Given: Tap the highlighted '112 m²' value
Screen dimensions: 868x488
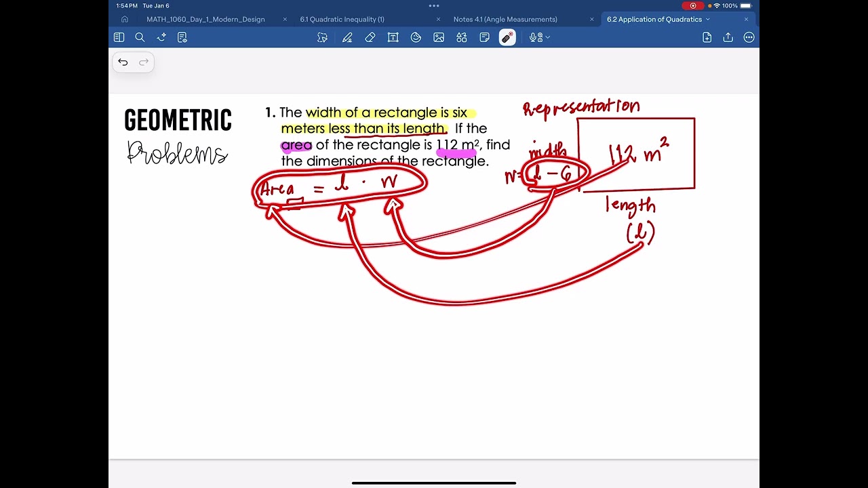Looking at the screenshot, I should point(458,145).
